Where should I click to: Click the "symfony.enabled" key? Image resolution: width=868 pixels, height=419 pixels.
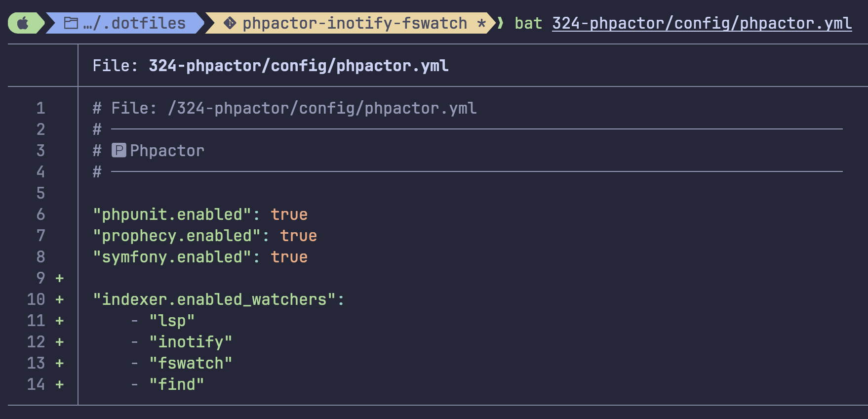(x=172, y=257)
